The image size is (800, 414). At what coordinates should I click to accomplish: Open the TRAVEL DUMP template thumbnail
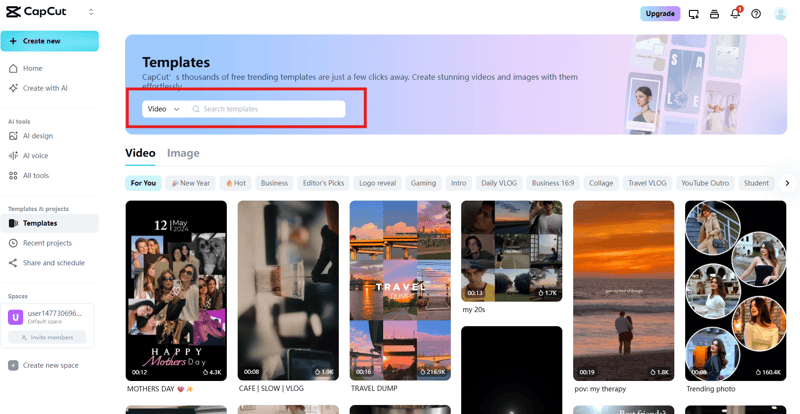pyautogui.click(x=400, y=290)
